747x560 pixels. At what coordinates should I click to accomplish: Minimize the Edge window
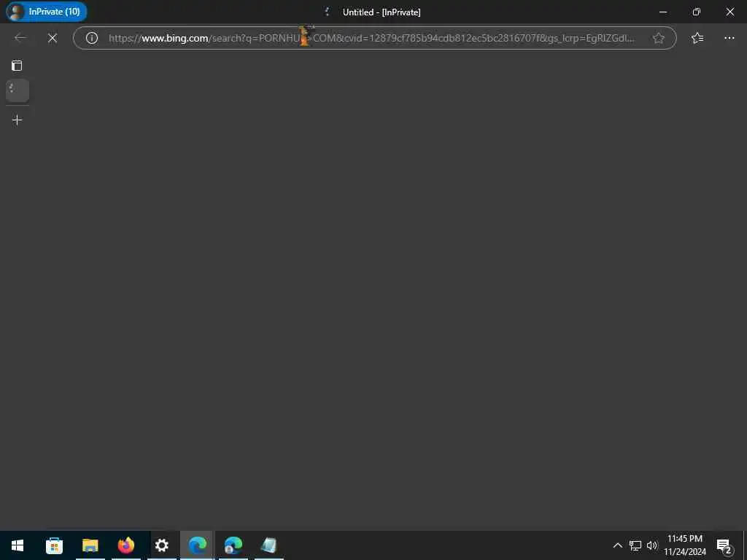tap(662, 12)
